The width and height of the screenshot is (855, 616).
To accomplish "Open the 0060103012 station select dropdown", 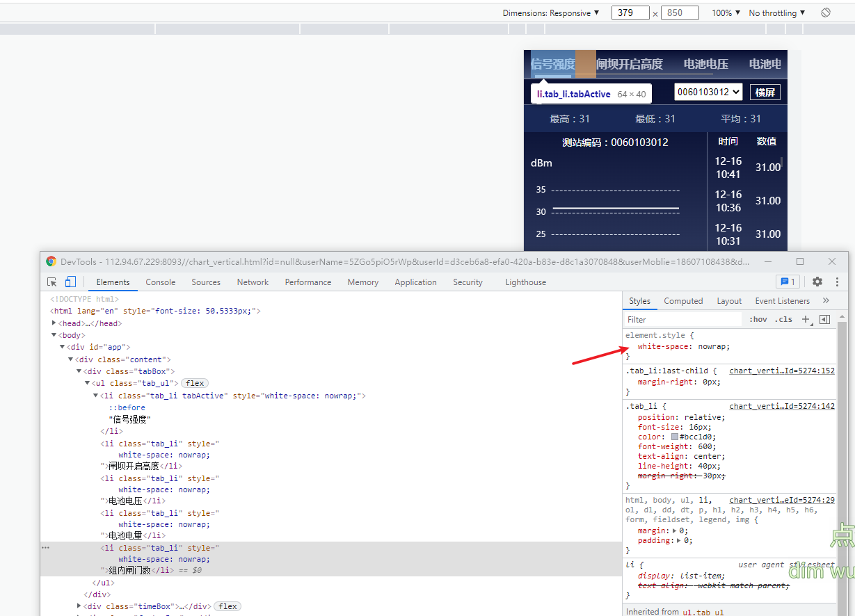I will click(708, 92).
